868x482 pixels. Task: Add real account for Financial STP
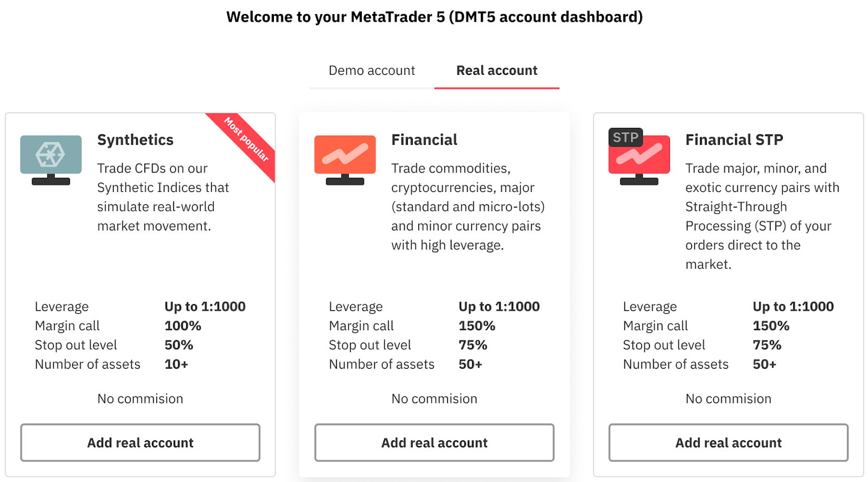[x=728, y=443]
